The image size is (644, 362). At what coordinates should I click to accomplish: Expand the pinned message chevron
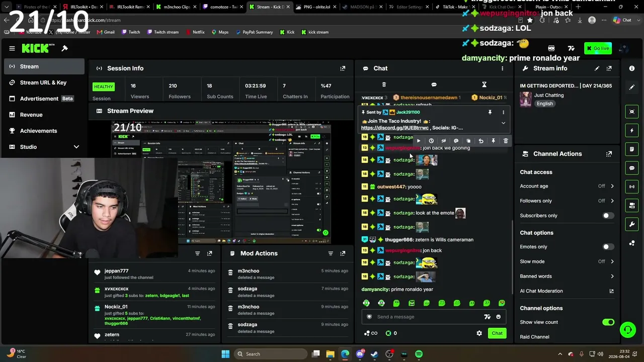pyautogui.click(x=503, y=123)
